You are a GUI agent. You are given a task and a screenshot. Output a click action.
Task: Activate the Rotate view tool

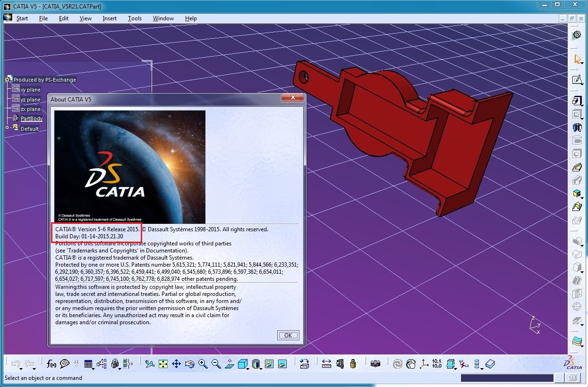(189, 364)
